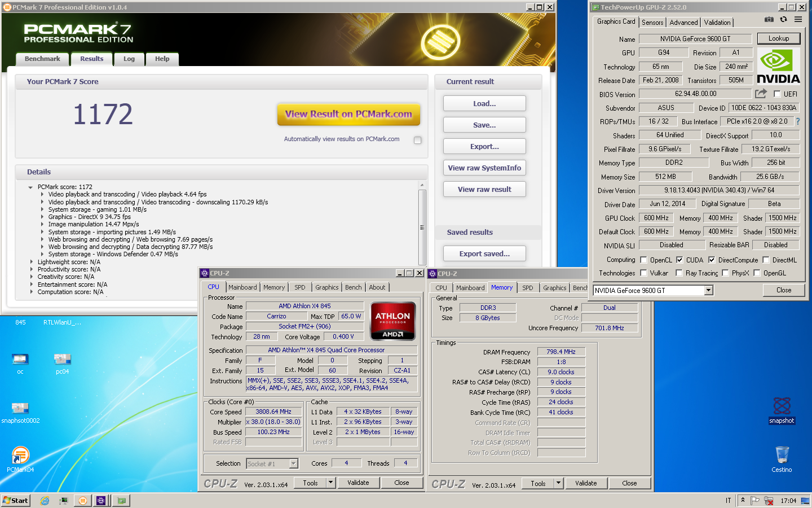Screen dimensions: 812x508
Task: Click the network disconnected tray icon
Action: click(767, 501)
